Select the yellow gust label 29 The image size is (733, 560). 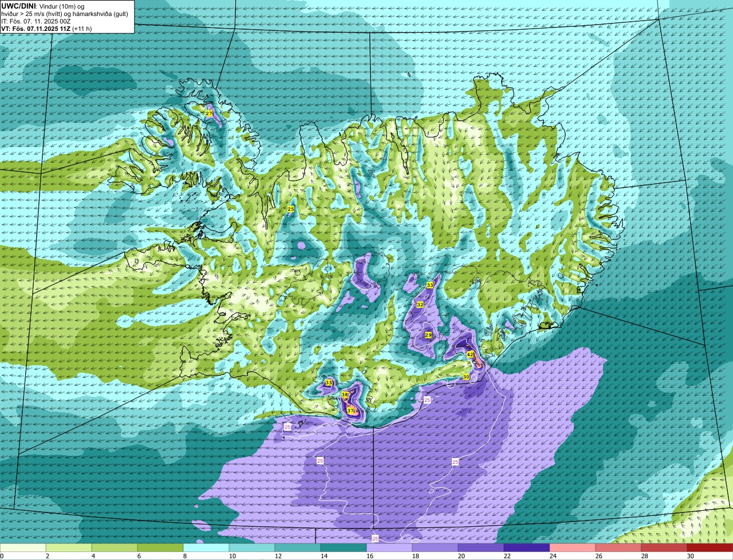coord(428,334)
